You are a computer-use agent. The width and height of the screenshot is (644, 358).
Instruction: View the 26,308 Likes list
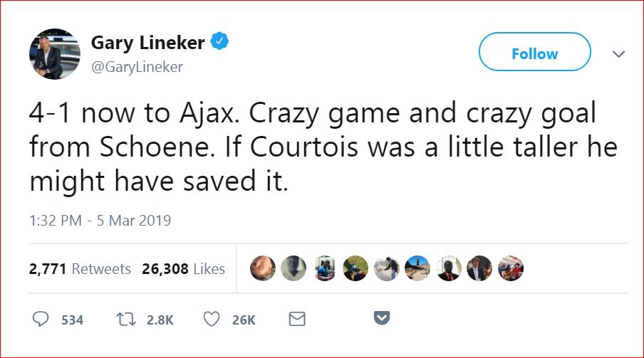(x=183, y=269)
